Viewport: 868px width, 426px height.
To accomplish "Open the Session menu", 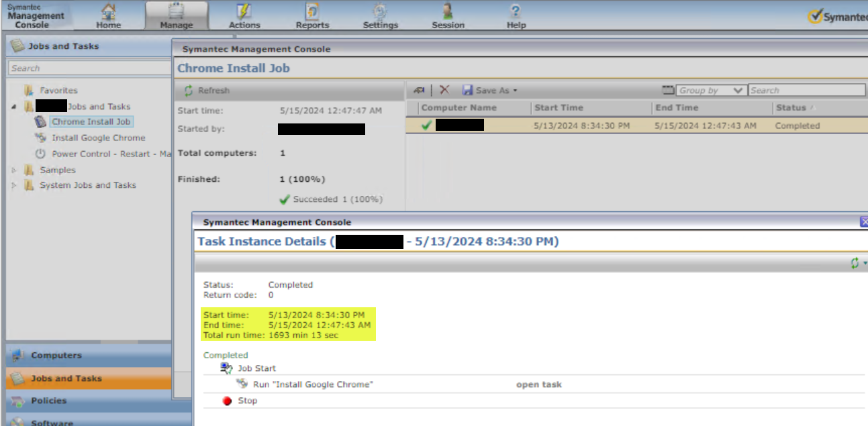I will [x=448, y=16].
